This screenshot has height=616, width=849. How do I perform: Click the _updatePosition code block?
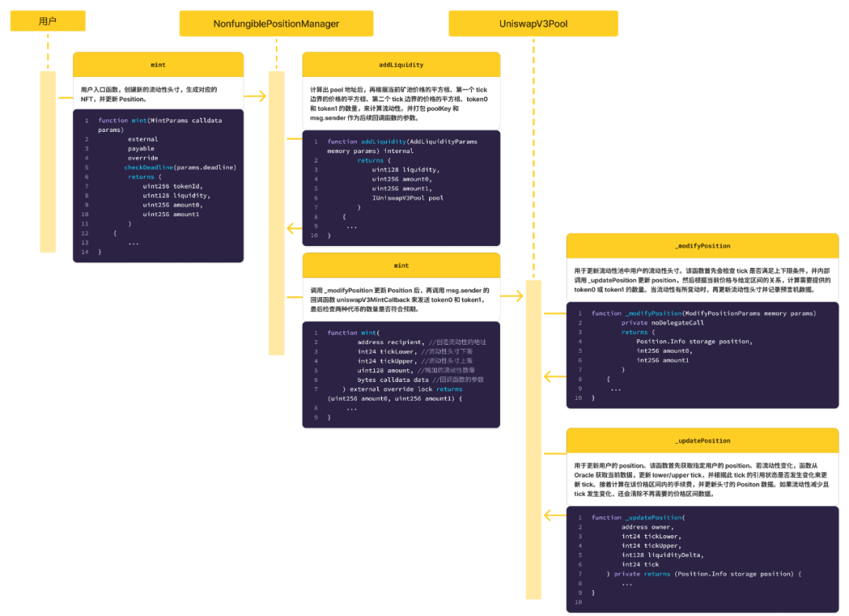[702, 559]
